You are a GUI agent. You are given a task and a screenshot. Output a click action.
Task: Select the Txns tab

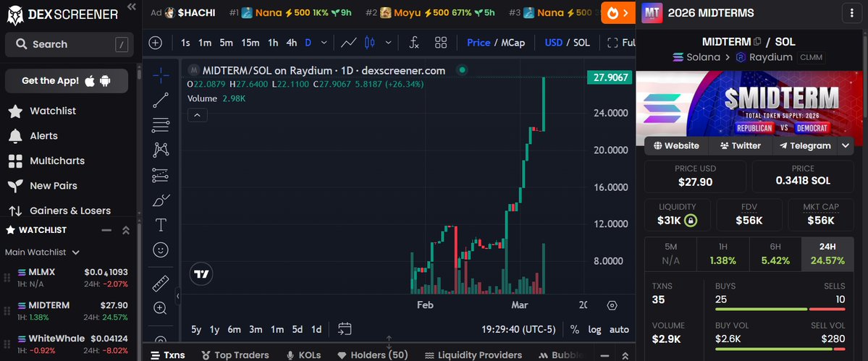[x=167, y=355]
